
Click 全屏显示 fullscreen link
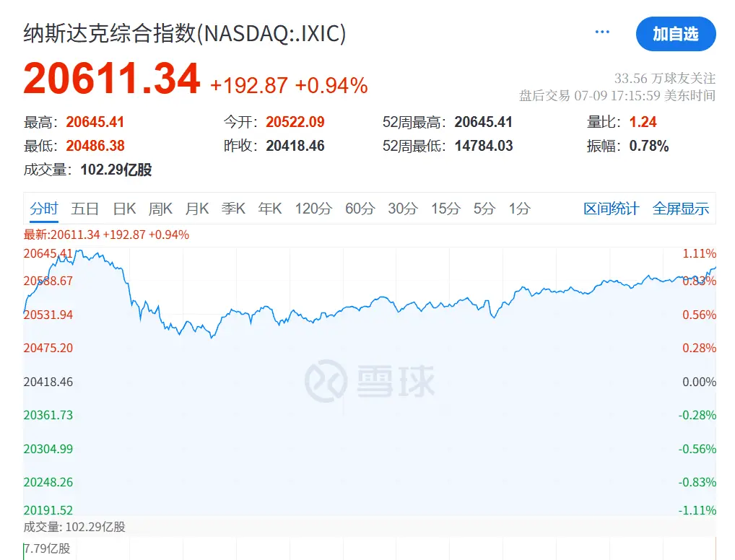pos(681,208)
